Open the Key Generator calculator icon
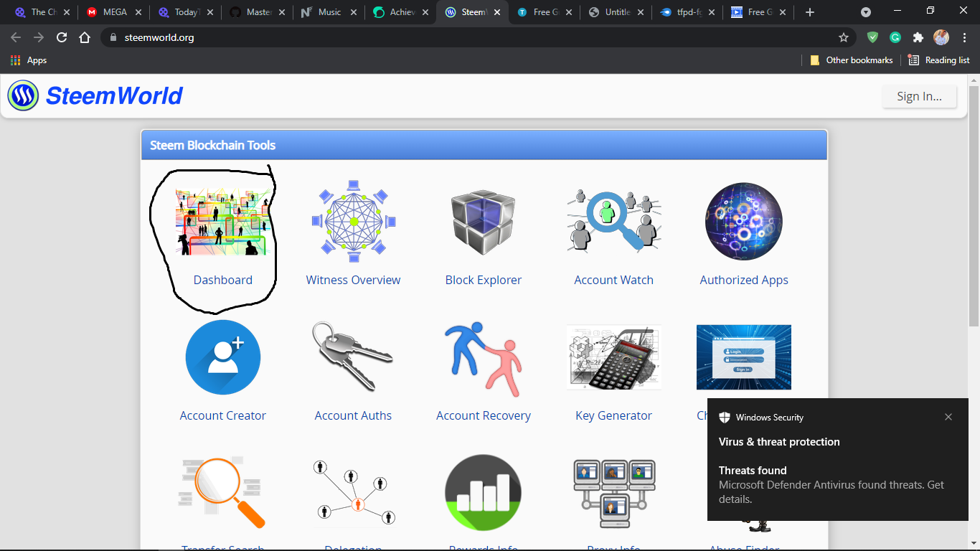This screenshot has height=551, width=980. [614, 357]
